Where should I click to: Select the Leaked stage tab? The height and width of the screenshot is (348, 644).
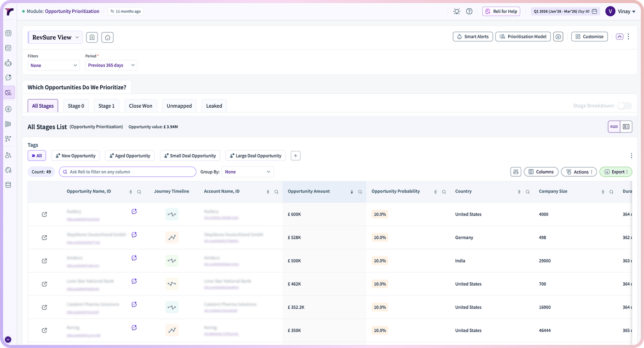[214, 106]
